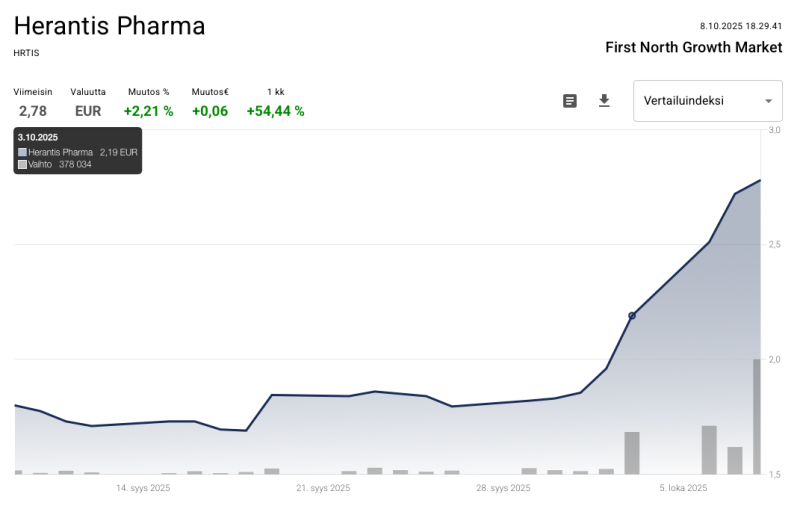Screen dimensions: 800x506
Task: Click the 28. syys 2025 axis label
Action: tap(503, 488)
